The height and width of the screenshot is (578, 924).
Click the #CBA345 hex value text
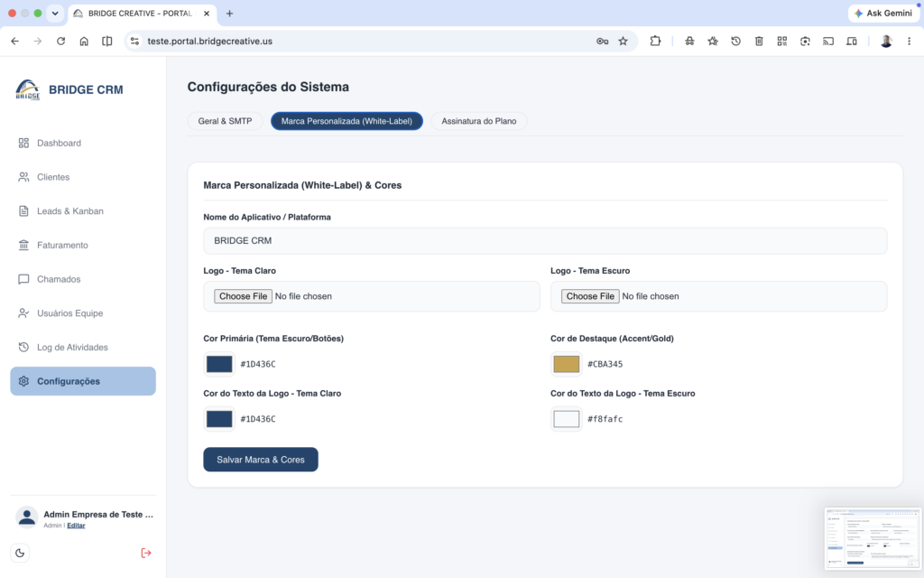605,364
